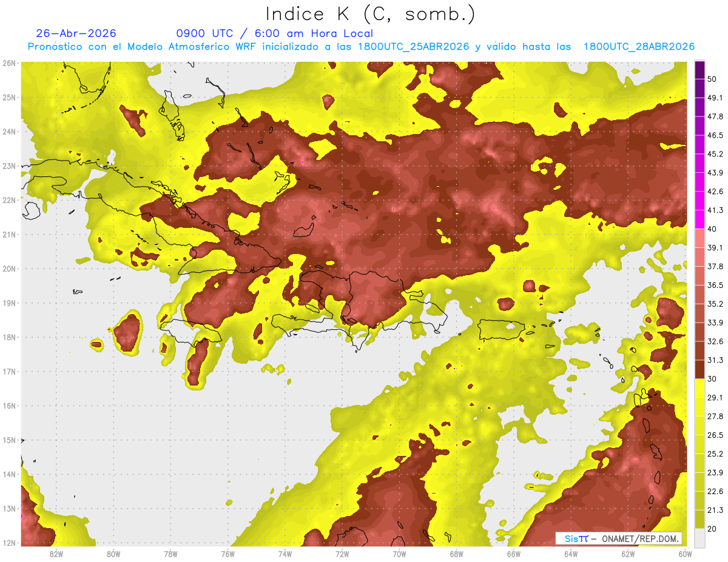Click the yellow 29.1 legend color band
The height and width of the screenshot is (562, 728).
(699, 388)
